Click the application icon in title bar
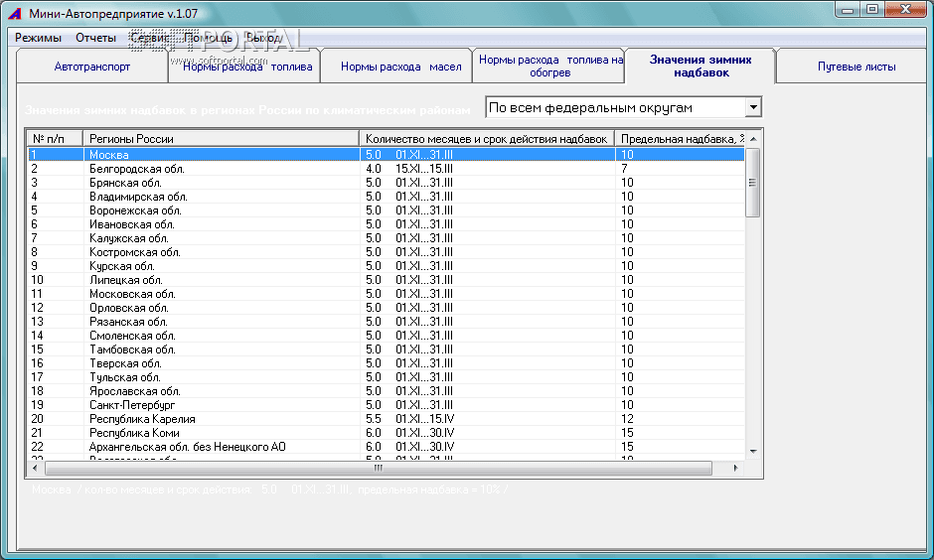 tap(14, 13)
